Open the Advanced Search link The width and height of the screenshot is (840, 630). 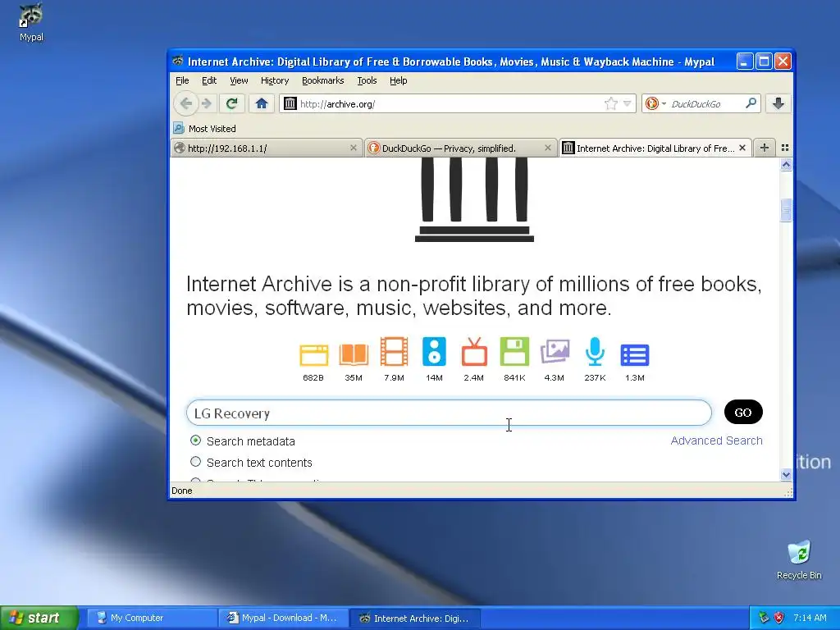[x=716, y=441]
